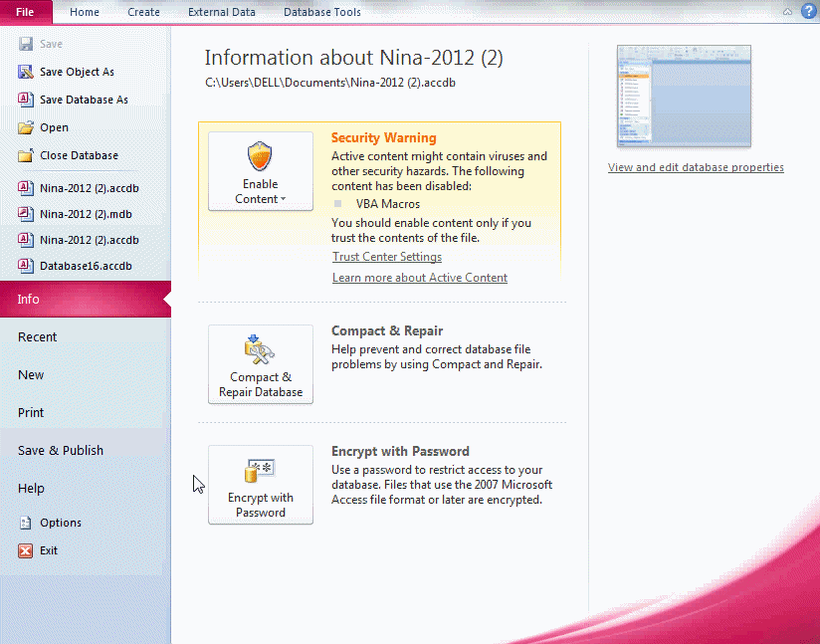Click the Save Object As icon
Image resolution: width=820 pixels, height=644 pixels.
pos(26,72)
